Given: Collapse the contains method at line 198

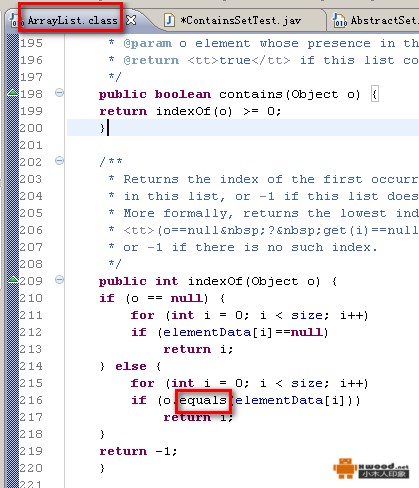Looking at the screenshot, I should (59, 92).
